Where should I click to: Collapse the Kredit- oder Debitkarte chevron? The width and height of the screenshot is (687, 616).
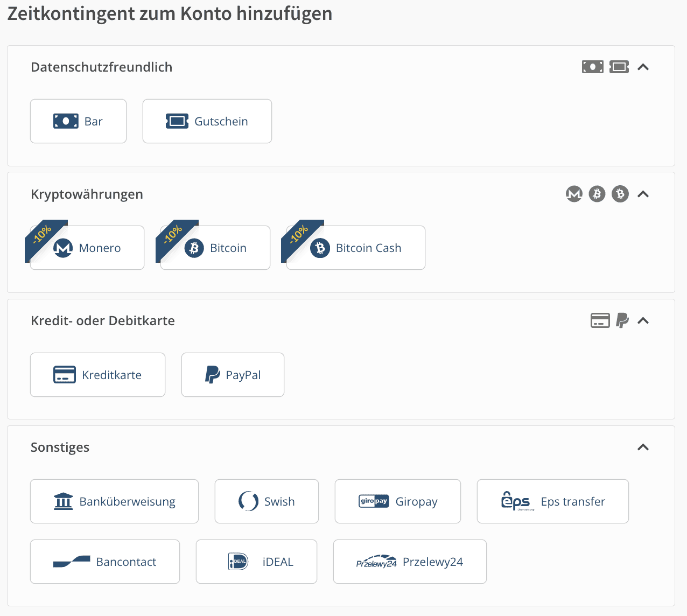pos(643,321)
